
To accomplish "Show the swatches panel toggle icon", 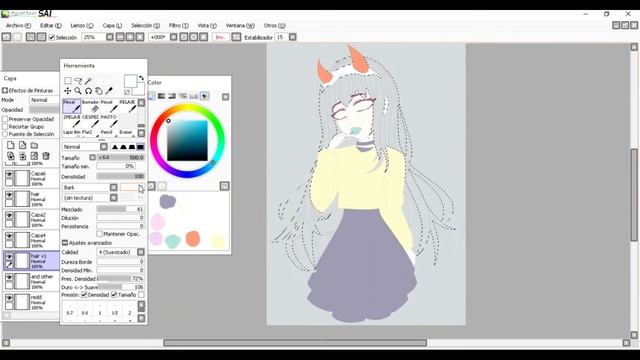I will 204,96.
